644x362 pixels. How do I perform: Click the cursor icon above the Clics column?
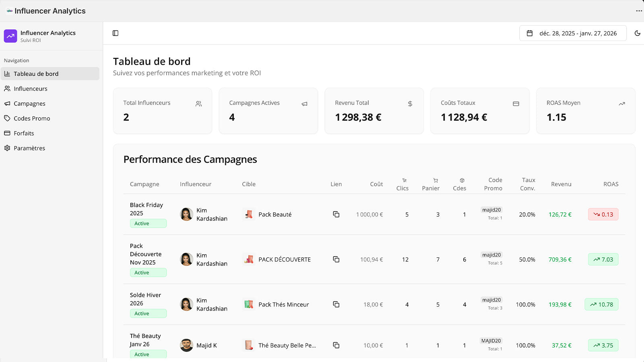tap(403, 180)
